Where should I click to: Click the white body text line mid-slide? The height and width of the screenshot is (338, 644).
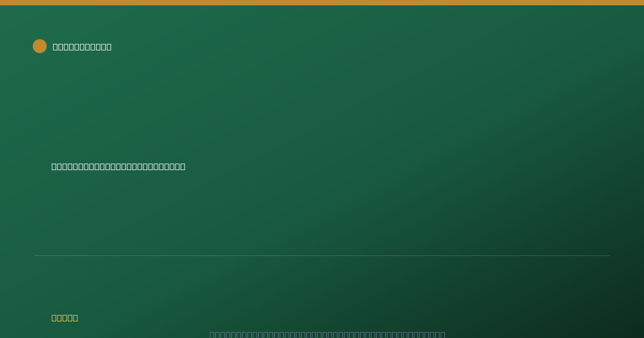click(118, 166)
